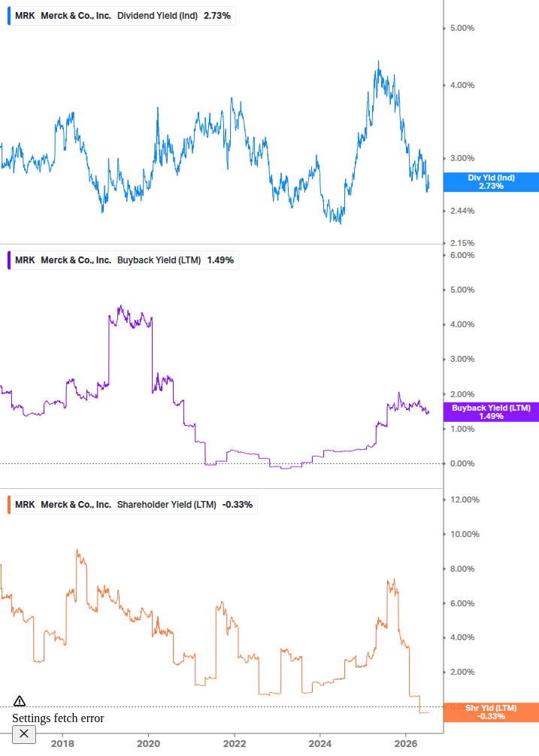Close the Settings fetch error notice
539x756 pixels.
[x=24, y=734]
